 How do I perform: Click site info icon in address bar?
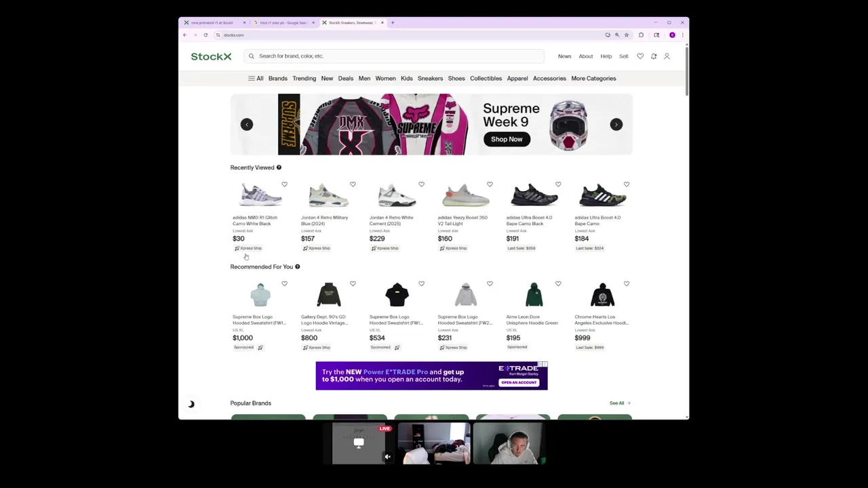click(x=218, y=35)
